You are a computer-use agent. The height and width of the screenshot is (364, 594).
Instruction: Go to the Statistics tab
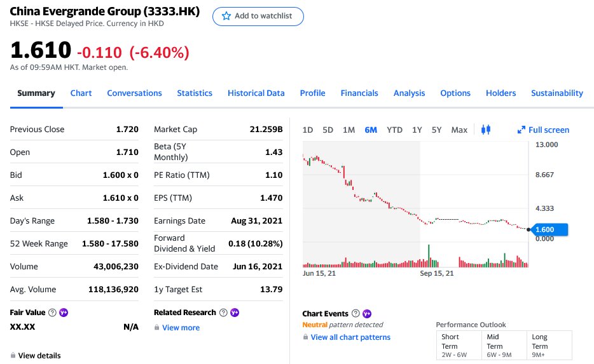click(x=195, y=93)
